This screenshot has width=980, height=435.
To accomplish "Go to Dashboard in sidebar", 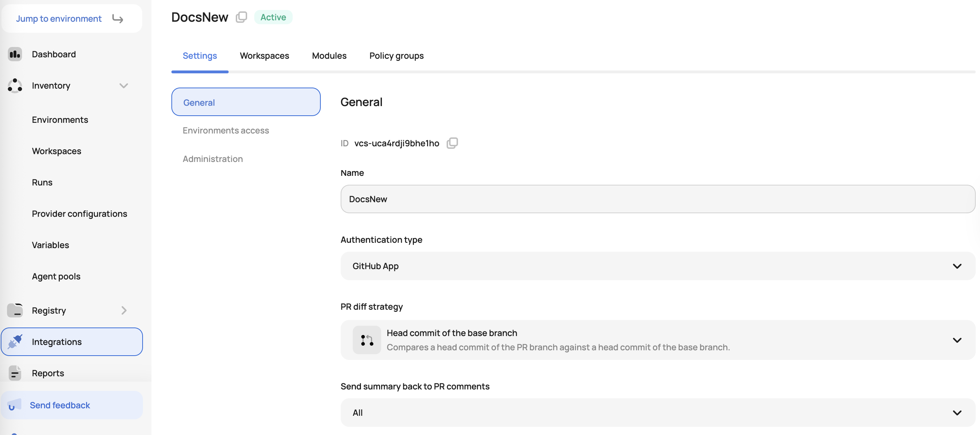I will pos(54,54).
